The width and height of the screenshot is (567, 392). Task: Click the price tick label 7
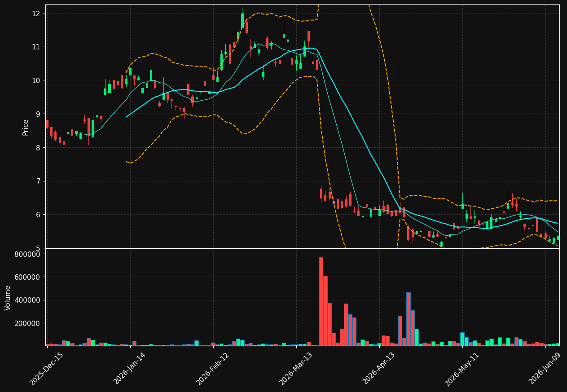coord(38,181)
